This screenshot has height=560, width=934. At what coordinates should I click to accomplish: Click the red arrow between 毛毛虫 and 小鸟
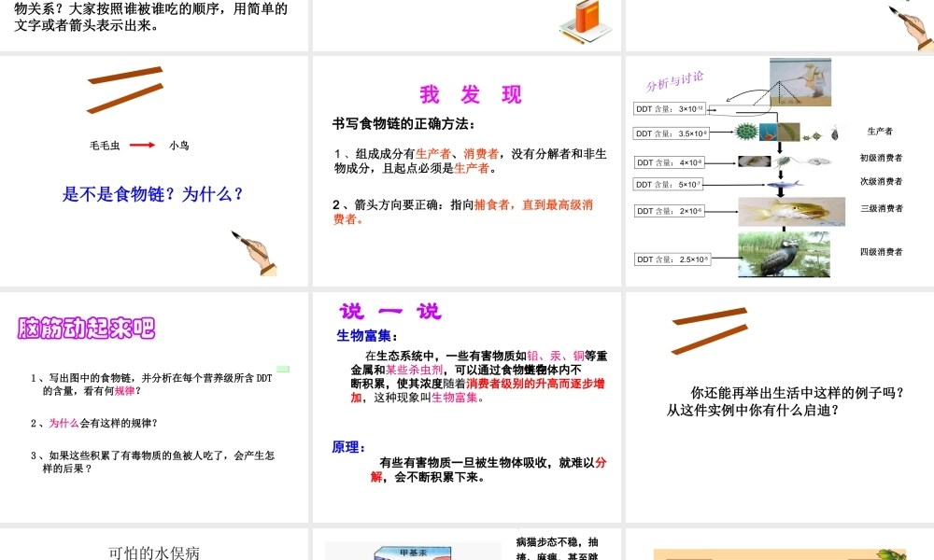(142, 146)
